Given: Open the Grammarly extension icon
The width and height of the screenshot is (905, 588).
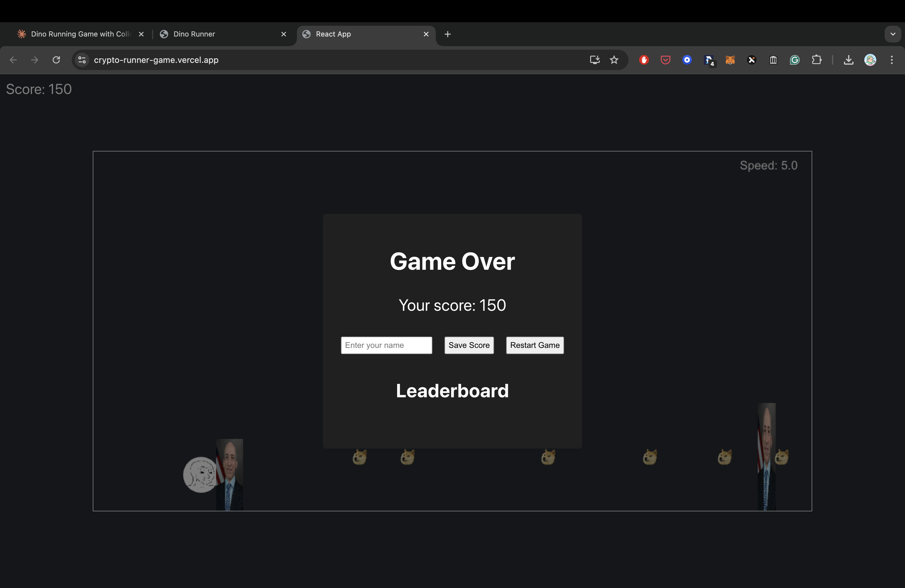Looking at the screenshot, I should (x=794, y=60).
